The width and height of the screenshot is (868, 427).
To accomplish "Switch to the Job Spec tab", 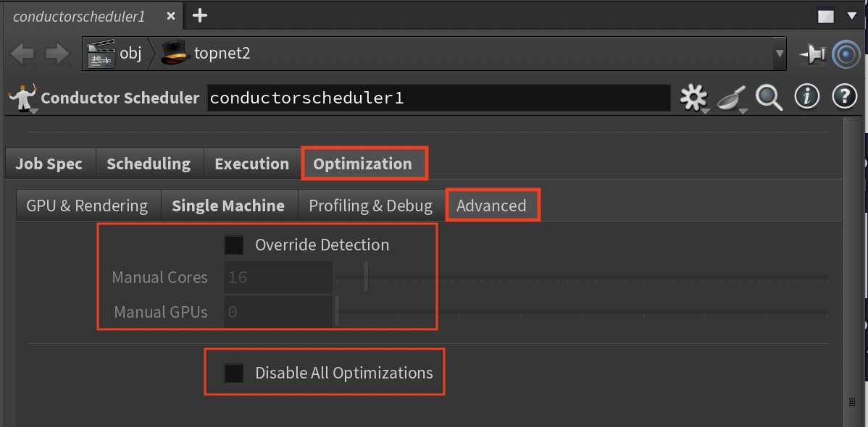I will click(49, 164).
